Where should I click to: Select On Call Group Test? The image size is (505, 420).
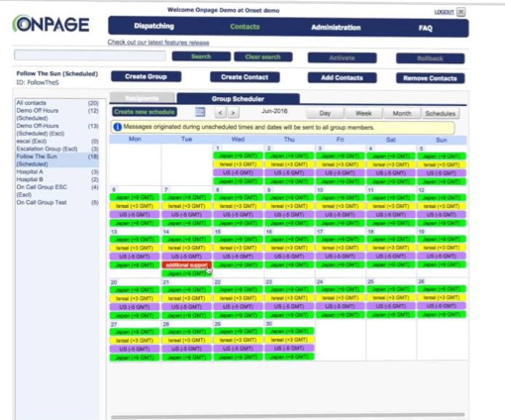(57, 202)
